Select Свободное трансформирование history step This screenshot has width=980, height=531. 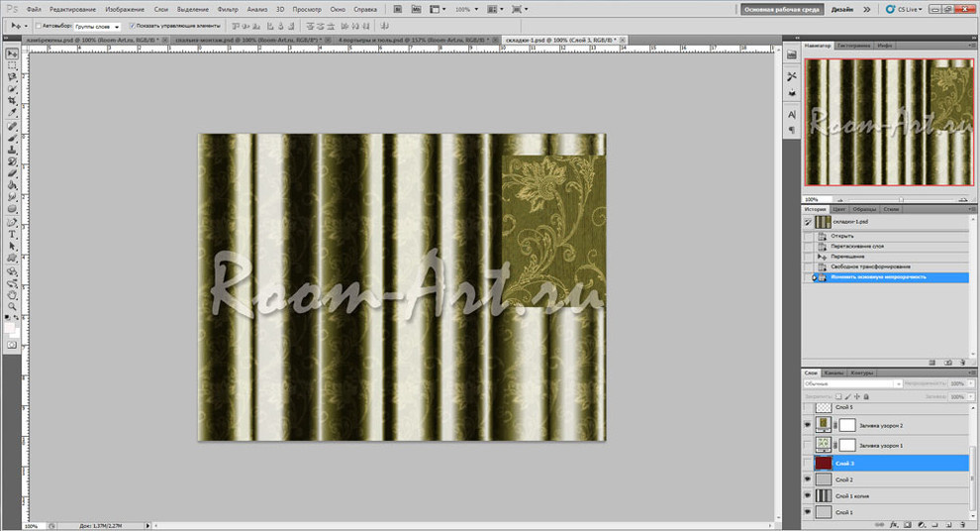(870, 267)
